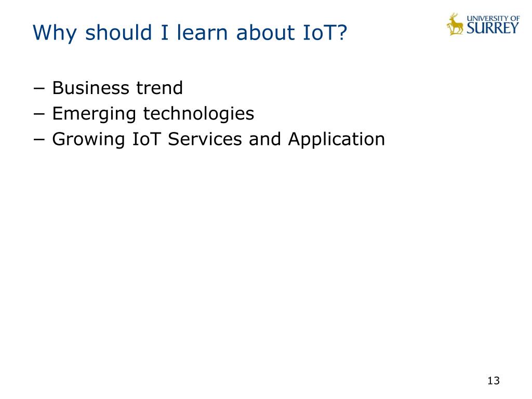
Task: Click the slide number 13
Action: point(494,381)
